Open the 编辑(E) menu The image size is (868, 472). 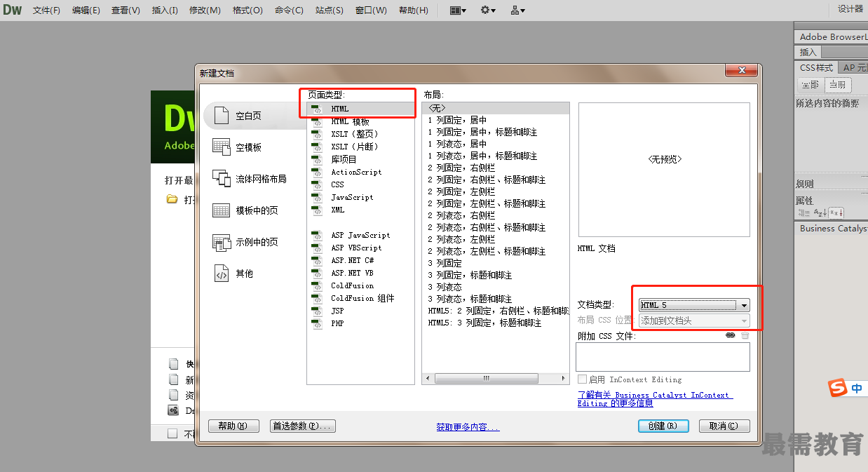(86, 11)
